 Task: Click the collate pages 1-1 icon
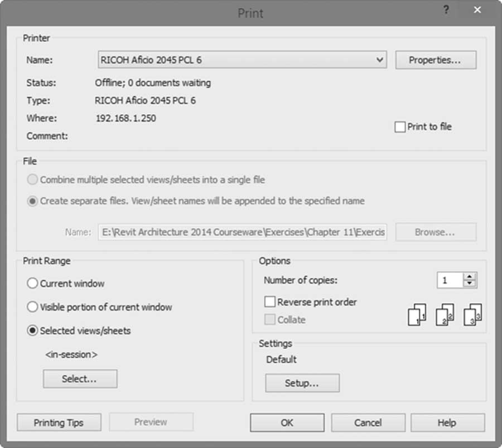417,315
